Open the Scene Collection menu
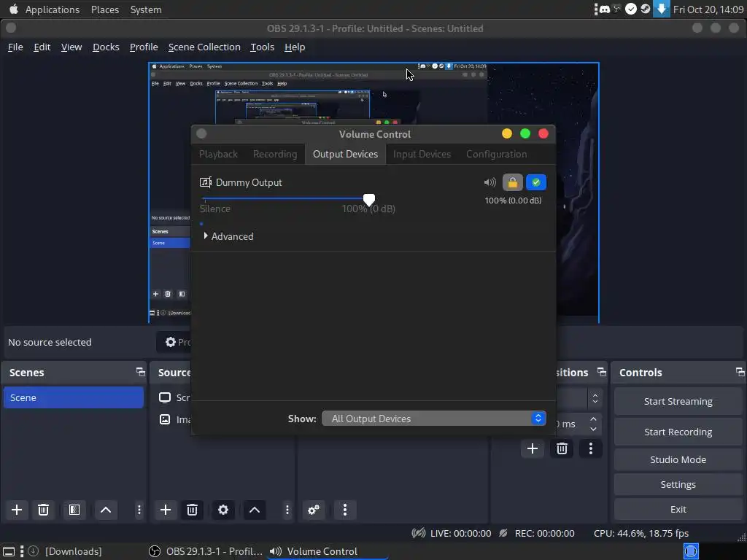Screen dimensions: 747x560 point(204,47)
